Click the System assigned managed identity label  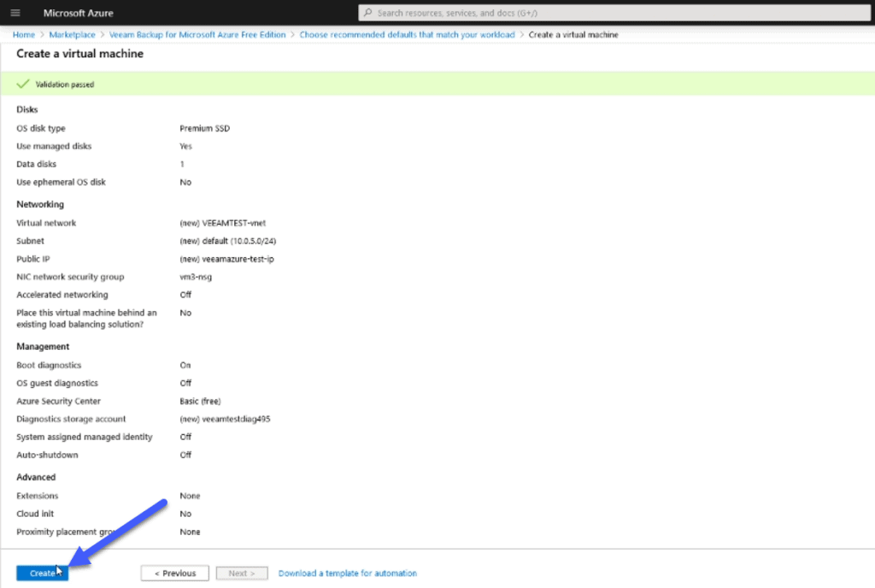(85, 437)
